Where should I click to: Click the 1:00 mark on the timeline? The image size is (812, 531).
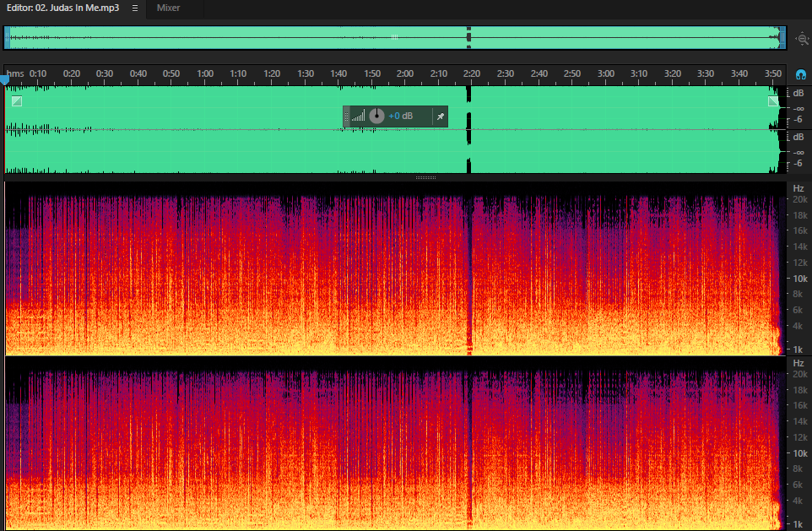[x=205, y=73]
